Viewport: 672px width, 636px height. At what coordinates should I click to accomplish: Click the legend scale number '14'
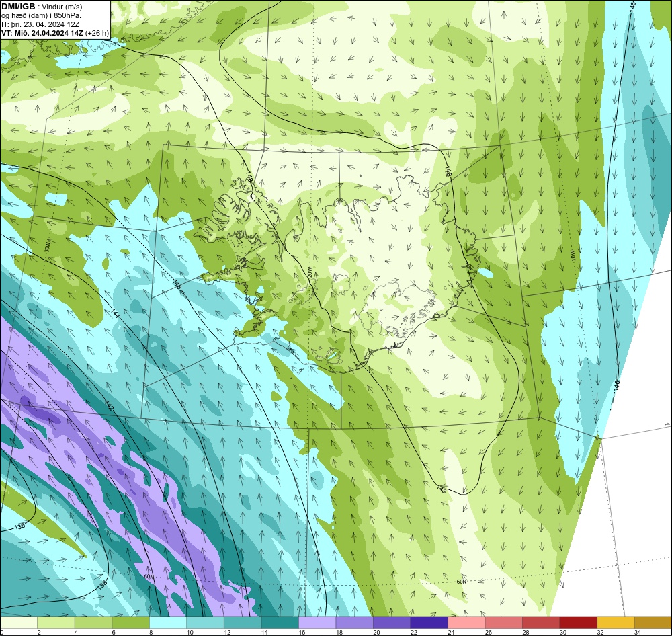click(264, 632)
